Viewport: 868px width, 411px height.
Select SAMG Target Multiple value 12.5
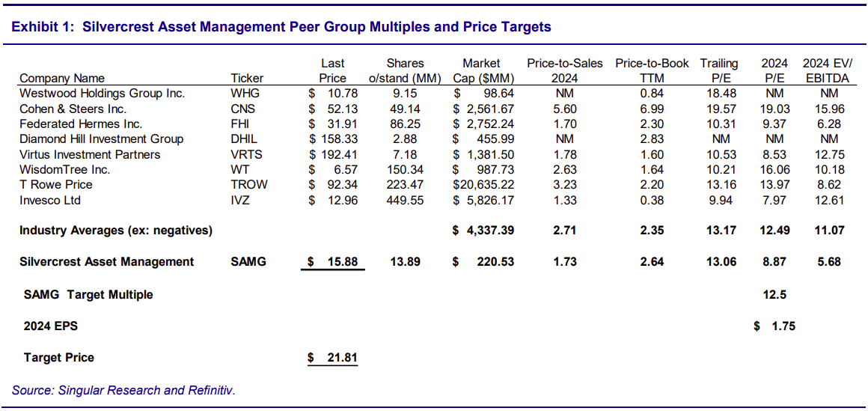coord(774,295)
